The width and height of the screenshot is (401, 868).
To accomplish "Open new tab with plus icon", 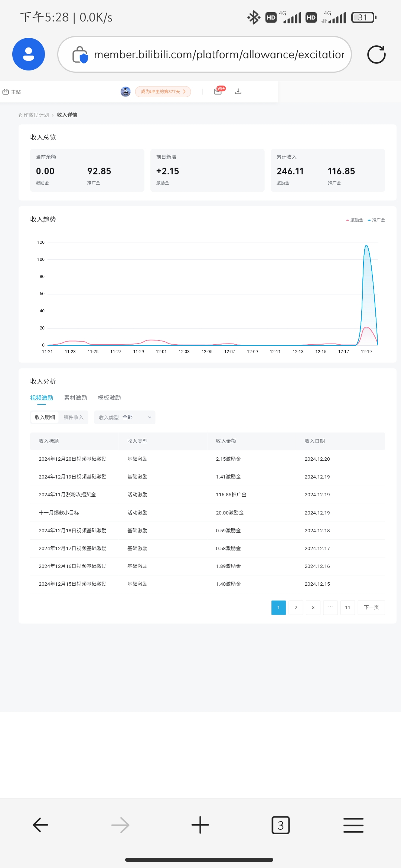I will pyautogui.click(x=200, y=825).
